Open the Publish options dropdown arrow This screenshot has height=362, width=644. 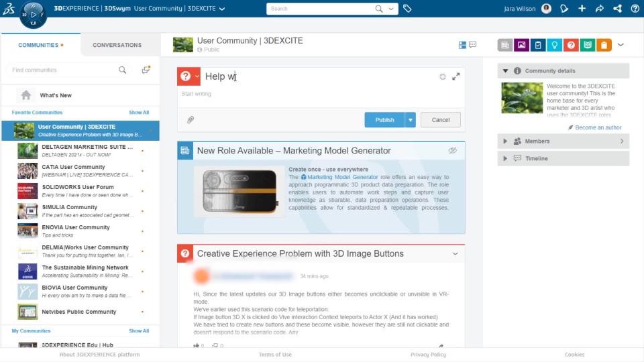click(411, 120)
